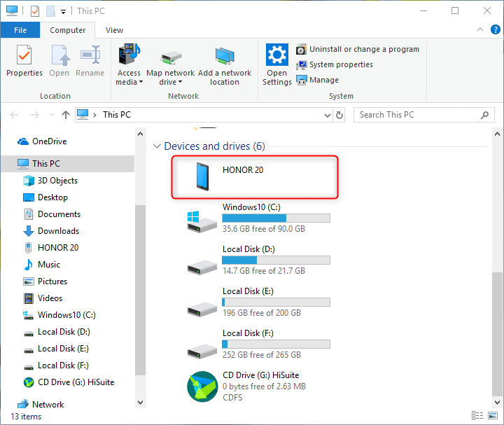Open Help via question mark icon
The height and width of the screenshot is (425, 504).
click(496, 29)
